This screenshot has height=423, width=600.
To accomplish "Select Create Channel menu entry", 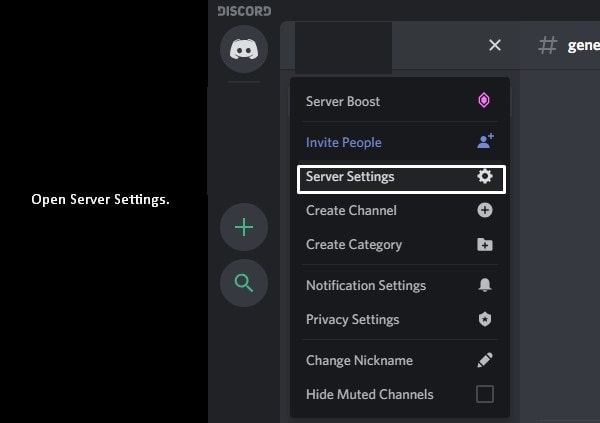I will (400, 210).
